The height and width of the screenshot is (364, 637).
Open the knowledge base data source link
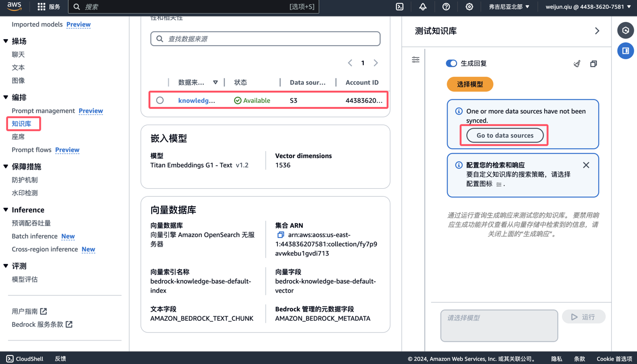(196, 100)
